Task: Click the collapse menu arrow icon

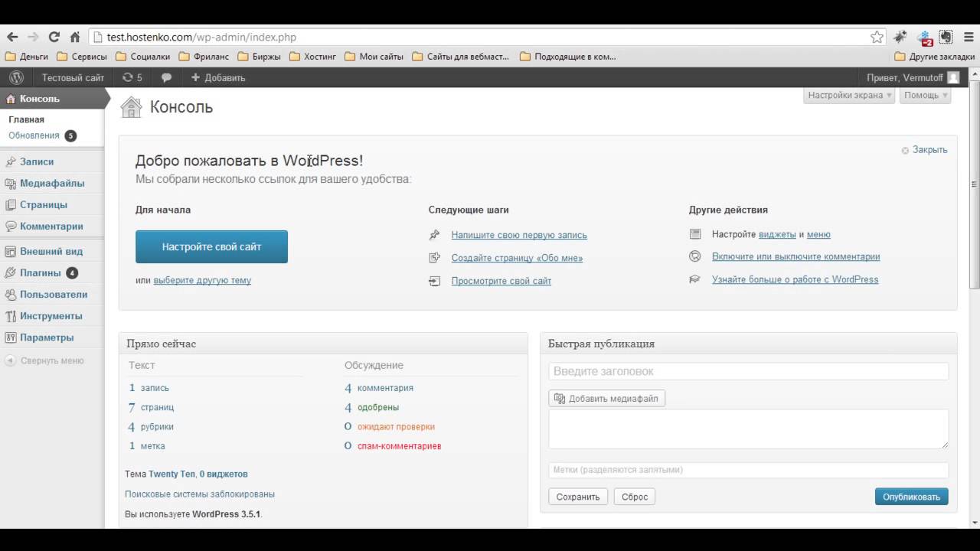Action: (x=10, y=360)
